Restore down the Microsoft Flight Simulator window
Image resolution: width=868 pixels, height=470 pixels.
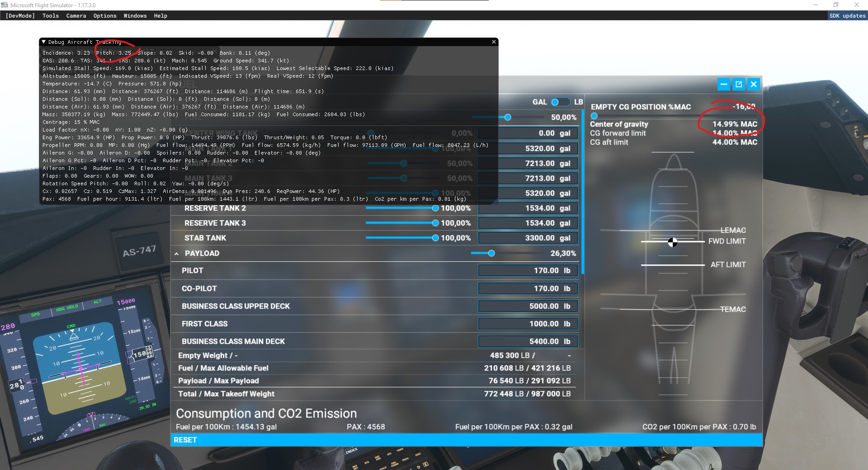click(836, 5)
